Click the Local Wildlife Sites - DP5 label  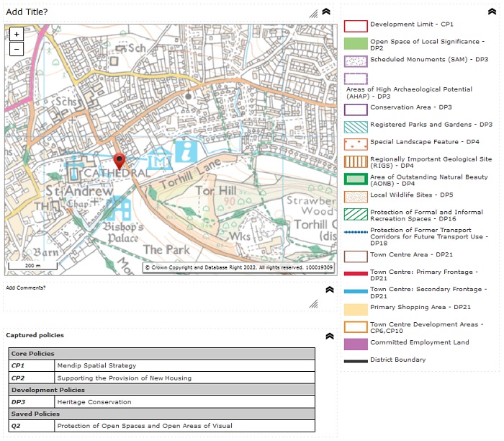tap(411, 195)
